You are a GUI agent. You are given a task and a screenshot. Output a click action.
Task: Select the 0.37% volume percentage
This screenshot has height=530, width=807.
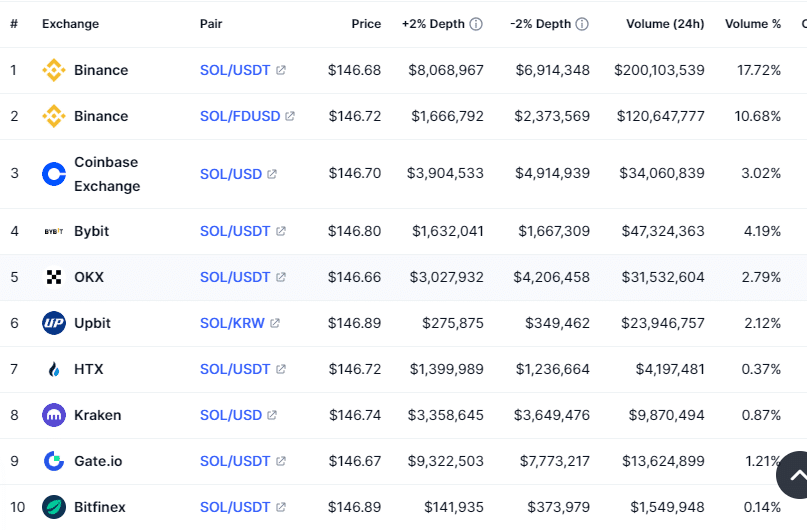pos(761,369)
